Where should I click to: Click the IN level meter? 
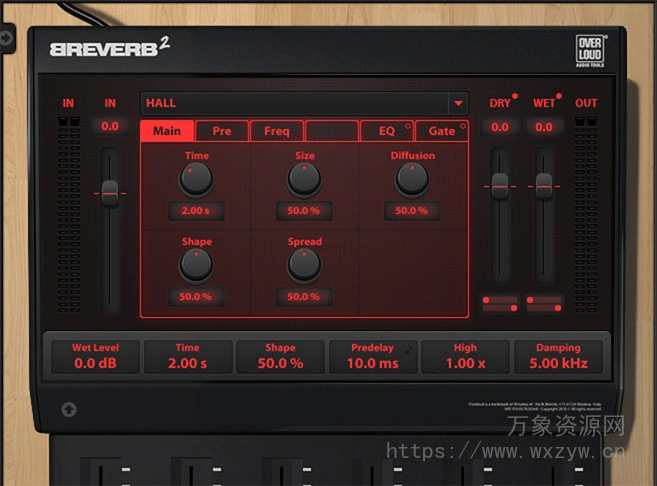69,215
